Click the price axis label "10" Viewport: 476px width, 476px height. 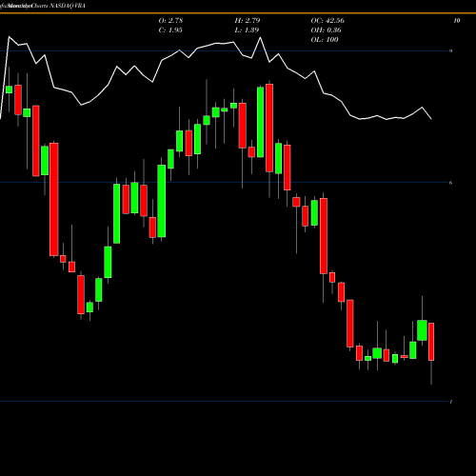457,21
